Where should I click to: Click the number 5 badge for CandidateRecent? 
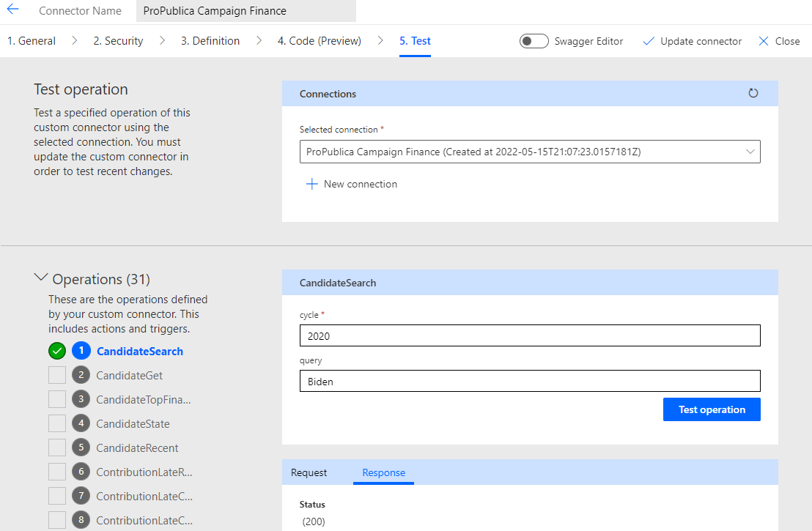pyautogui.click(x=81, y=448)
